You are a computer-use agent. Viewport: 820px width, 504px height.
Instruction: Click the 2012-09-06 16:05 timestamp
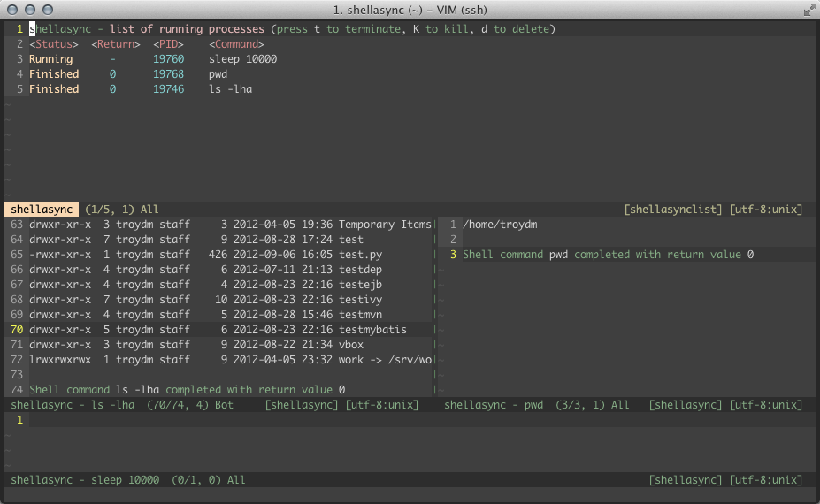283,255
